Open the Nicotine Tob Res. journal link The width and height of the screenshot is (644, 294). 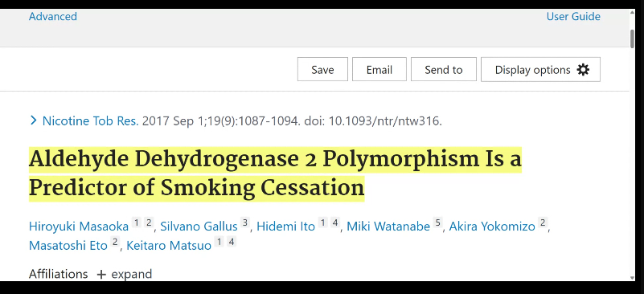pos(90,121)
